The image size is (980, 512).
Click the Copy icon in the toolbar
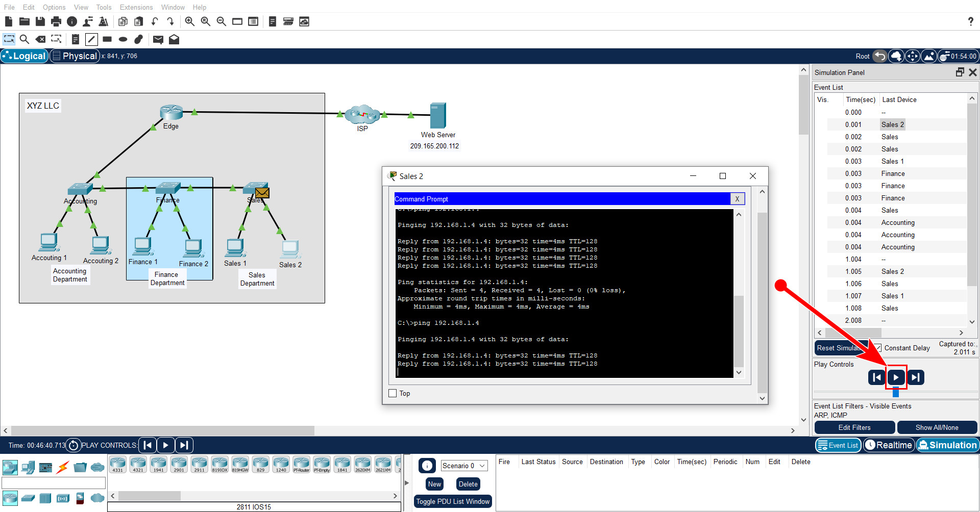[122, 21]
